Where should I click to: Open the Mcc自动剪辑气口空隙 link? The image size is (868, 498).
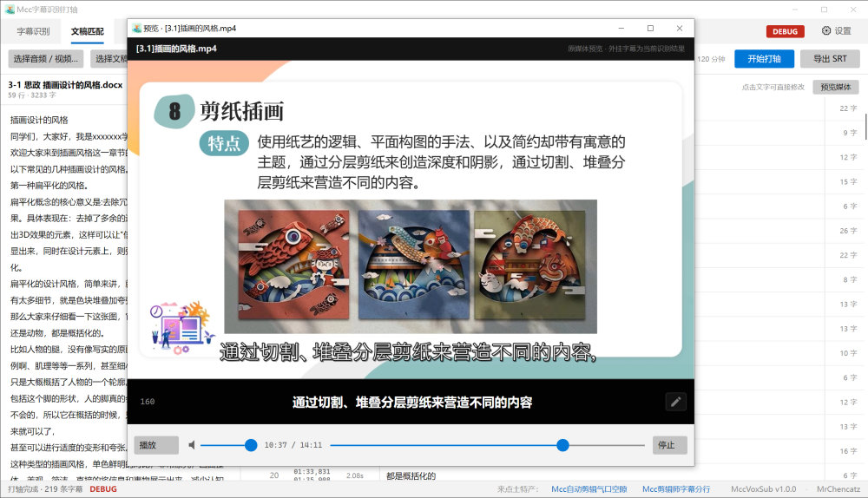coord(589,489)
